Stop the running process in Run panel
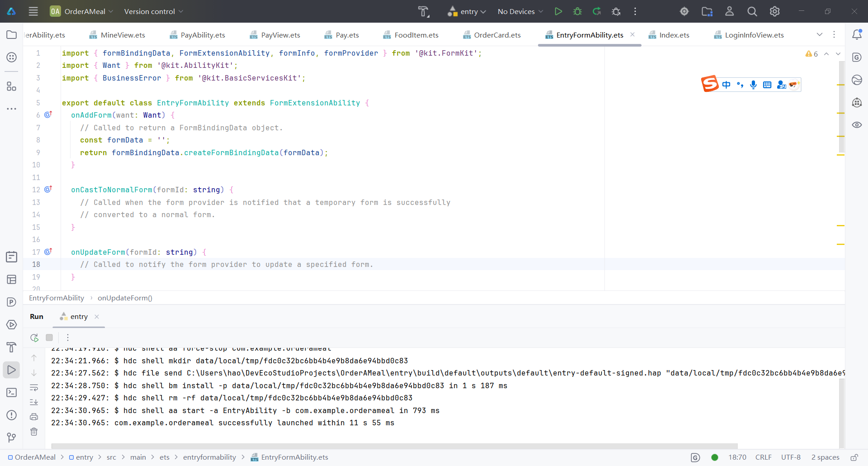 (x=49, y=338)
